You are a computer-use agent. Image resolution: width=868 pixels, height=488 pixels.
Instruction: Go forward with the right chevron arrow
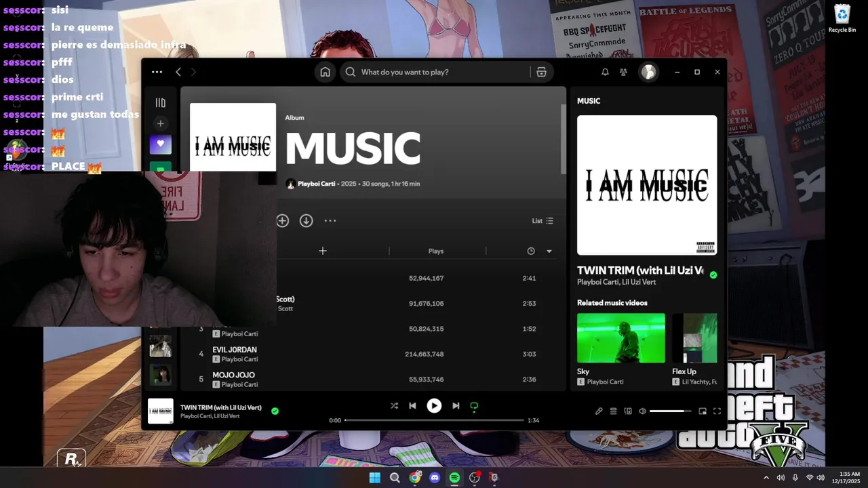(x=193, y=72)
